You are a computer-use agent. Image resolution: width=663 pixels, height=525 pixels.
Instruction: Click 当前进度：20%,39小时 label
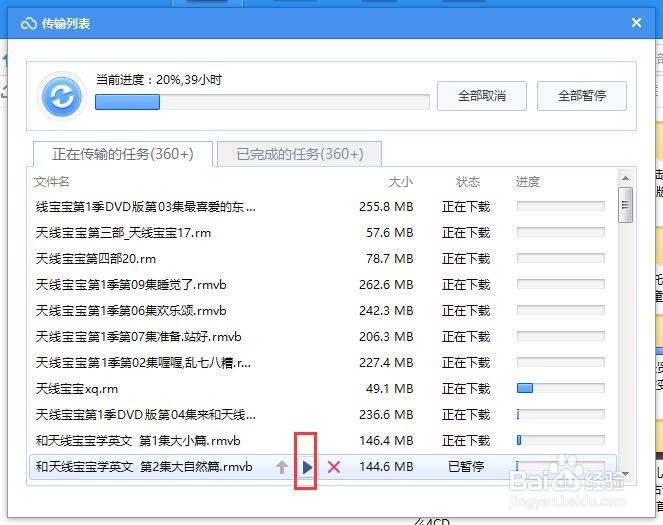159,79
